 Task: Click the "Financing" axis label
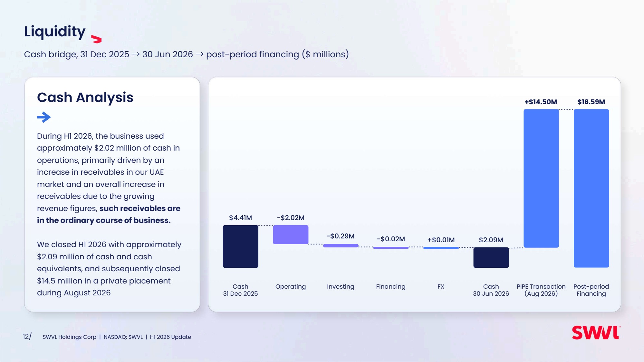point(391,287)
